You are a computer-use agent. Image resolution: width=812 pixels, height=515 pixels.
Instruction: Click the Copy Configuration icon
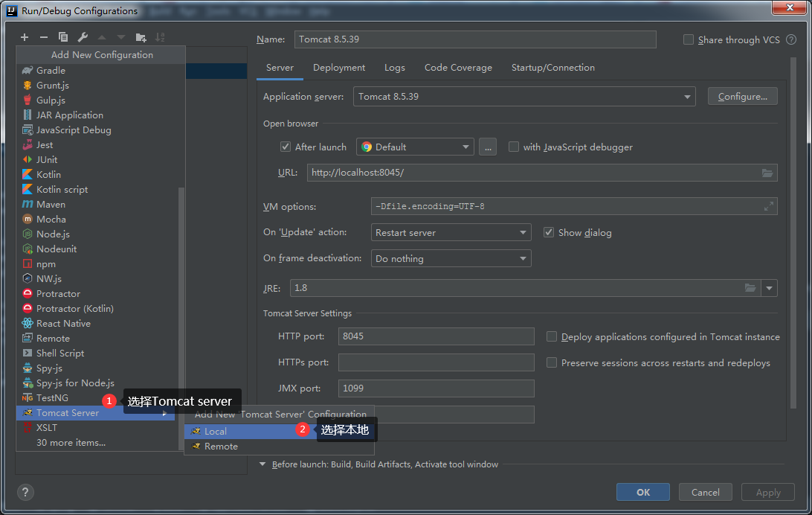click(63, 37)
